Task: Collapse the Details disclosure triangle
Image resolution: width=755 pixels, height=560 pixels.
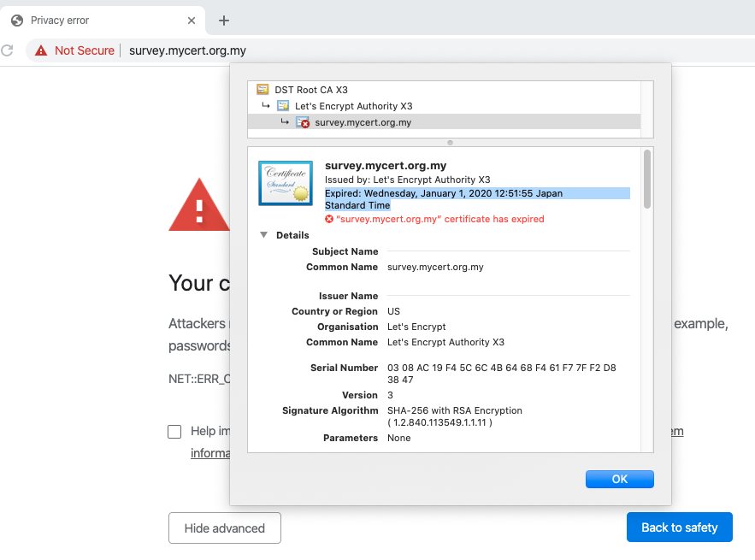Action: 263,235
